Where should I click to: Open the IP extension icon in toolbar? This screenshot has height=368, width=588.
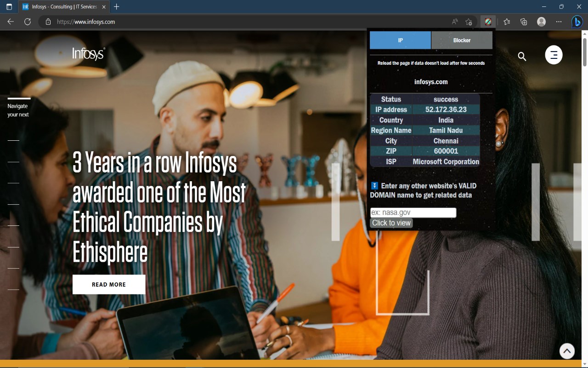click(x=488, y=22)
